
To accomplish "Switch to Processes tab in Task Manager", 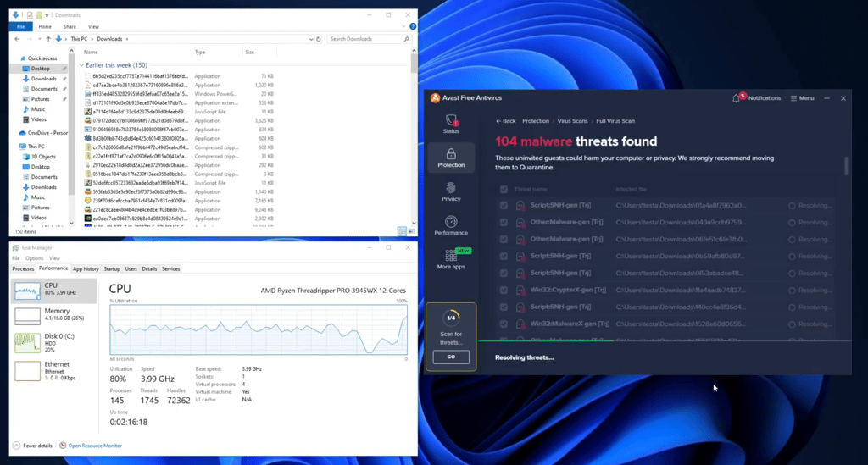I will tap(23, 268).
